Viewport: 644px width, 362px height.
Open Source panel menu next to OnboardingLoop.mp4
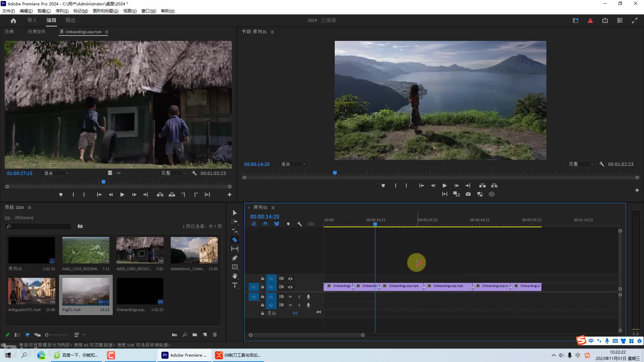[x=107, y=32]
